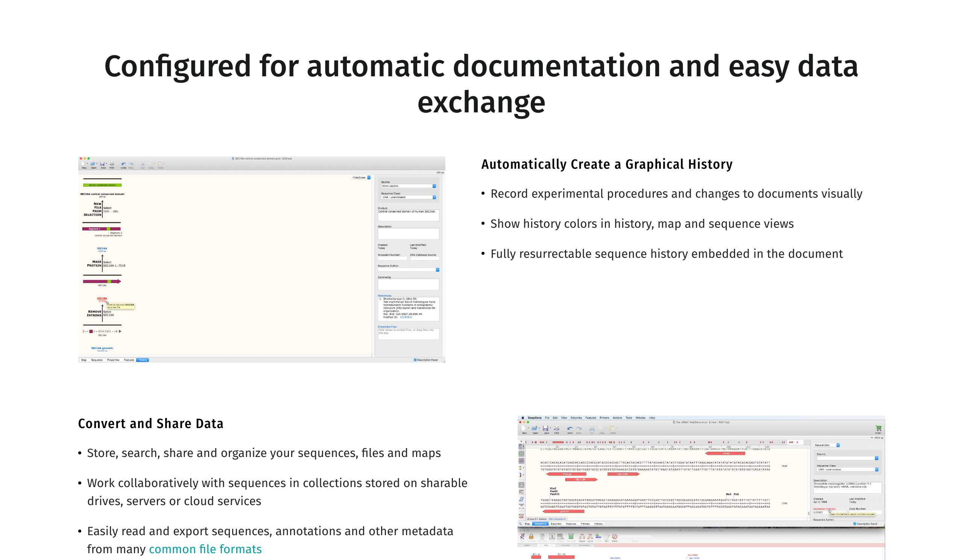
Task: Click the magnifier search icon beside Map tab
Action: [x=520, y=524]
